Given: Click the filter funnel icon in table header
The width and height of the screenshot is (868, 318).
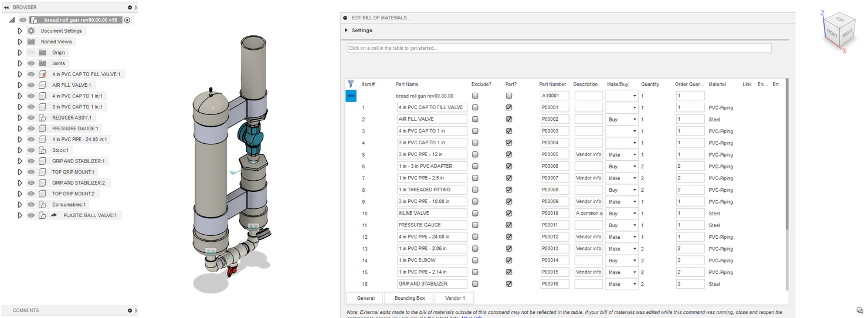Looking at the screenshot, I should click(350, 84).
